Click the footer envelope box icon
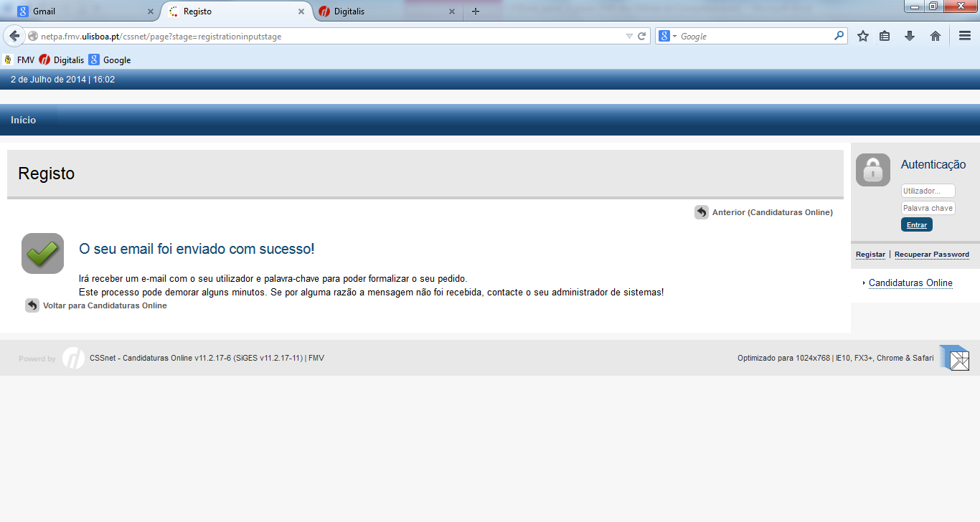980x522 pixels. 954,358
